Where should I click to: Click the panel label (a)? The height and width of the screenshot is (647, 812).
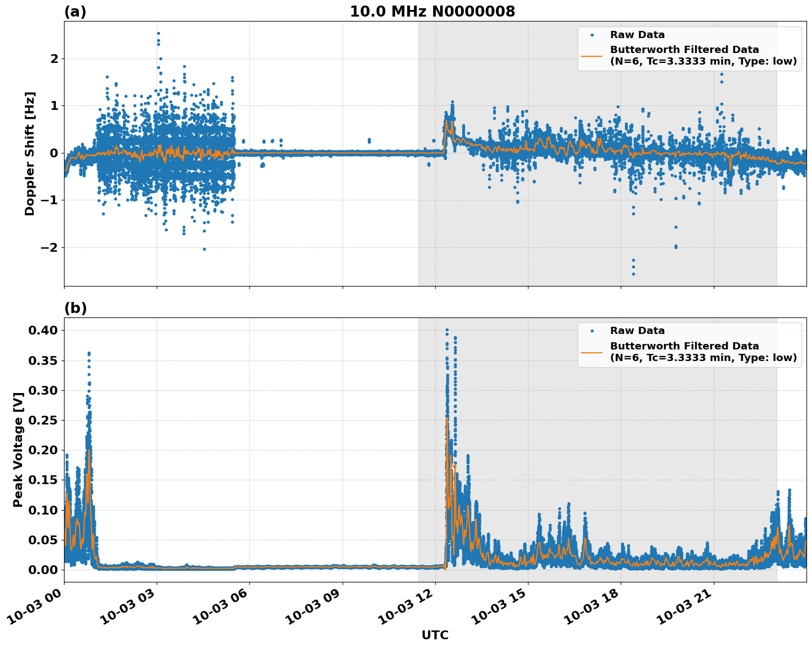point(76,10)
